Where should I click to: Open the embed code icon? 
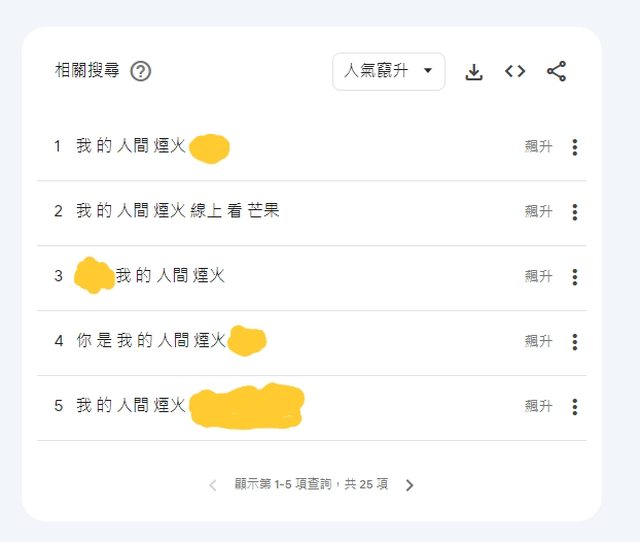[515, 72]
